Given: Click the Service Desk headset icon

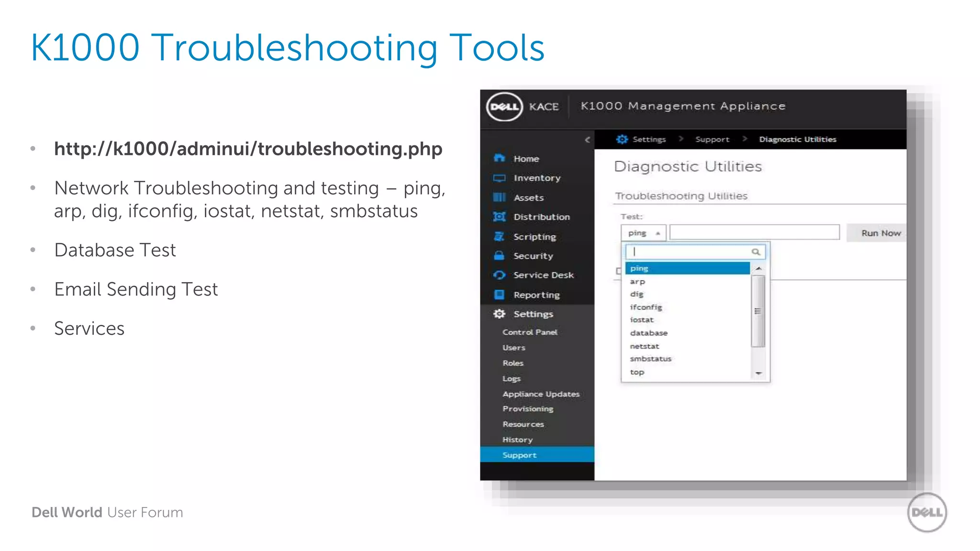Looking at the screenshot, I should point(499,275).
